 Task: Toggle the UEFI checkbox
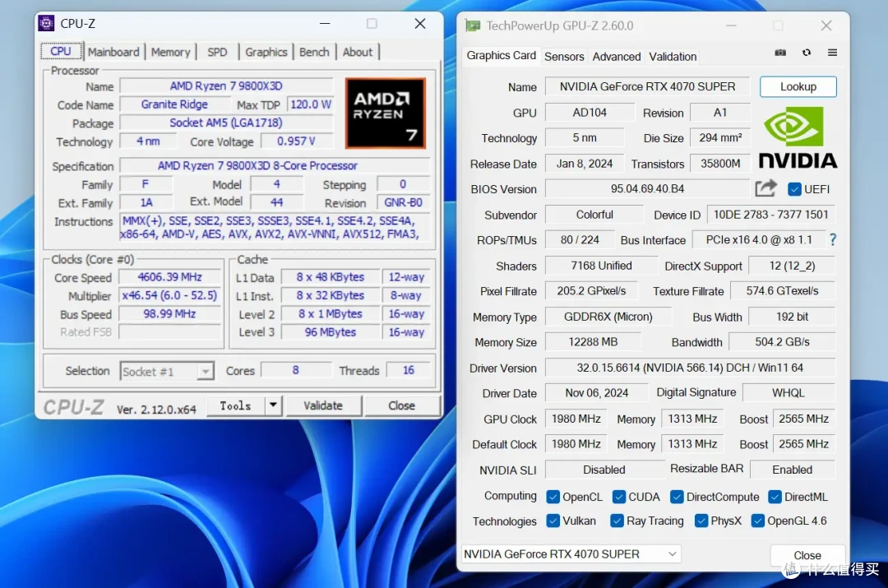click(x=794, y=189)
